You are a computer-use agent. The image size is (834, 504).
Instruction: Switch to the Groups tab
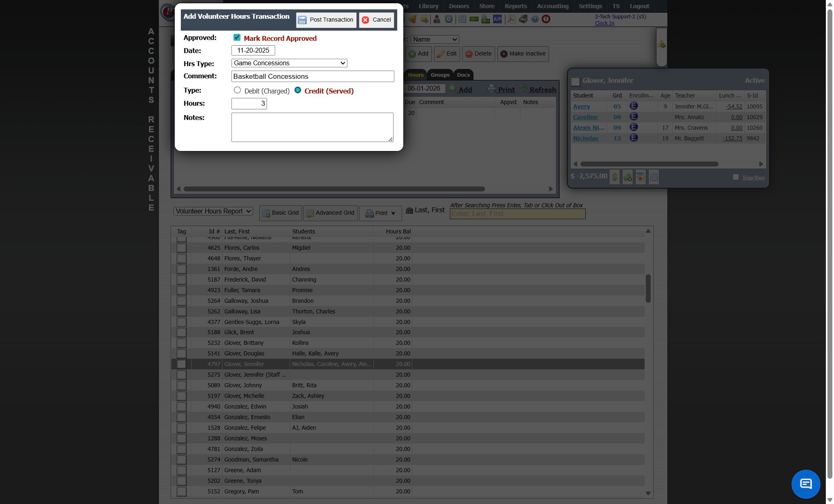440,75
